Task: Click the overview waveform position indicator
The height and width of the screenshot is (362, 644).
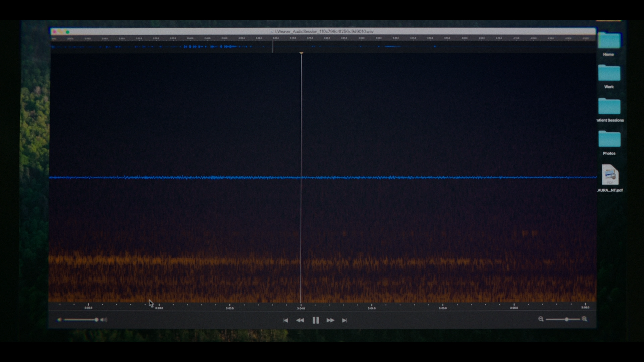Action: tap(273, 46)
